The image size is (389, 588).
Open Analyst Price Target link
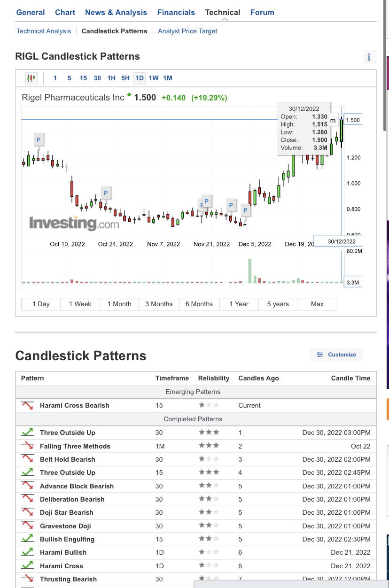click(x=187, y=31)
